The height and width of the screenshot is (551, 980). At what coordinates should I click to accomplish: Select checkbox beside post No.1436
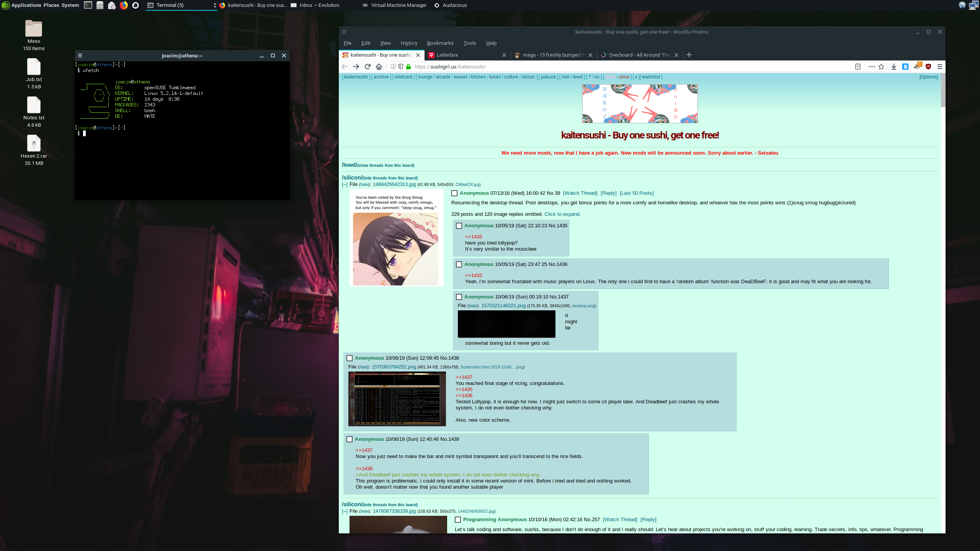(x=459, y=264)
